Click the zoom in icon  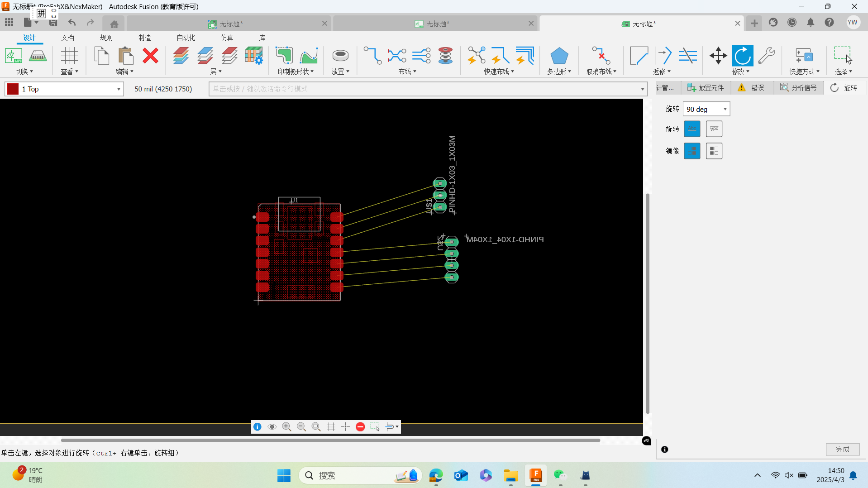286,427
